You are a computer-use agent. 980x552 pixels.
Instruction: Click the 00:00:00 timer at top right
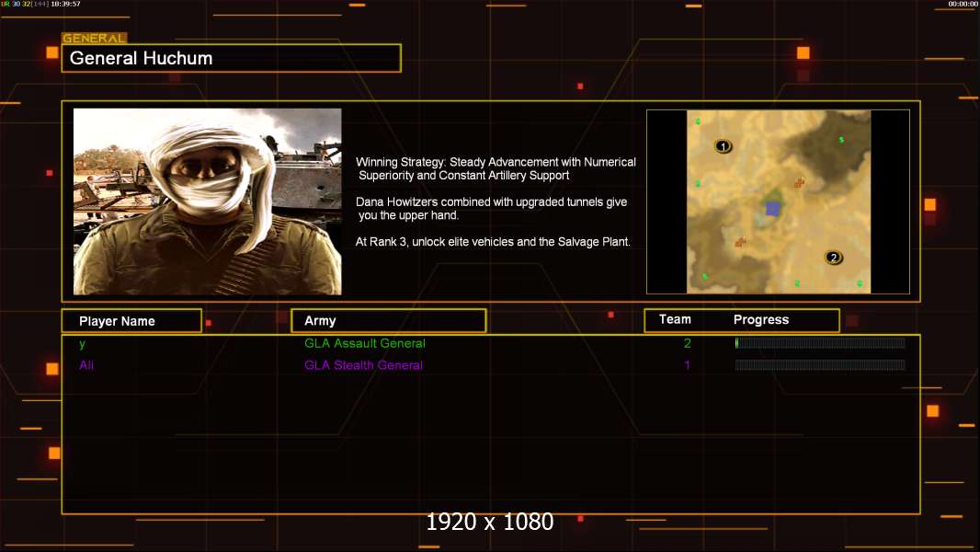(x=963, y=4)
